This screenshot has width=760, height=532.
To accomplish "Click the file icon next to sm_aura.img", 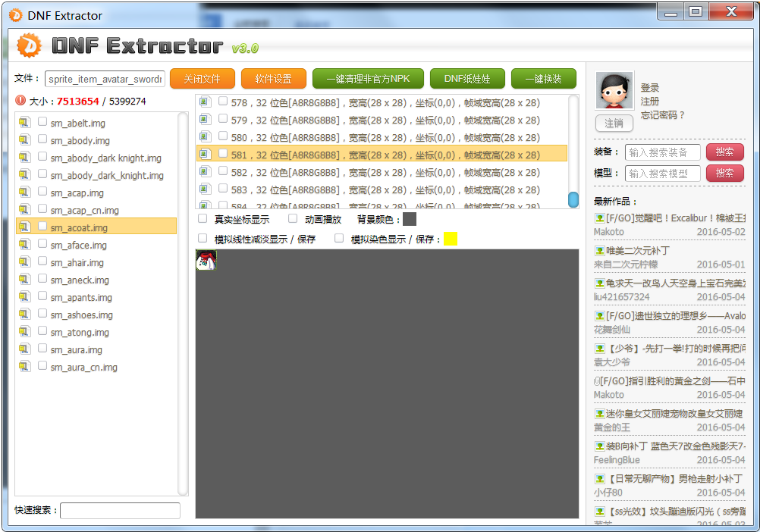I will point(24,349).
